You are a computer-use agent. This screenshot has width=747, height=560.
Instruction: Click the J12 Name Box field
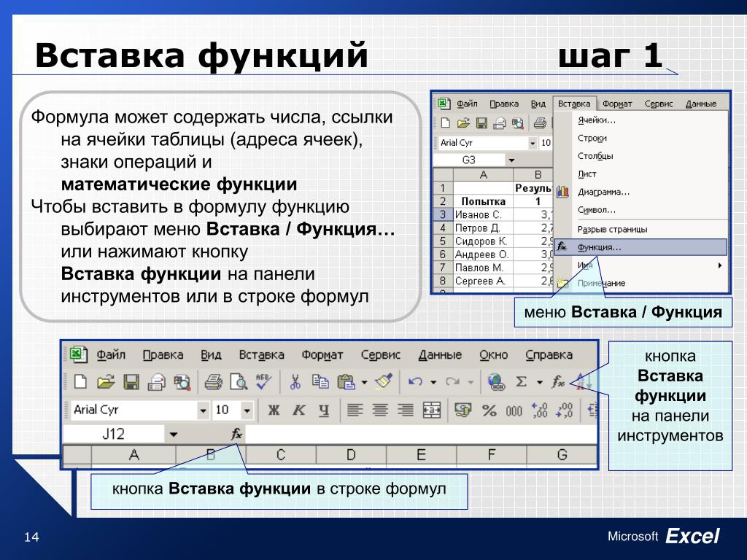coord(113,435)
